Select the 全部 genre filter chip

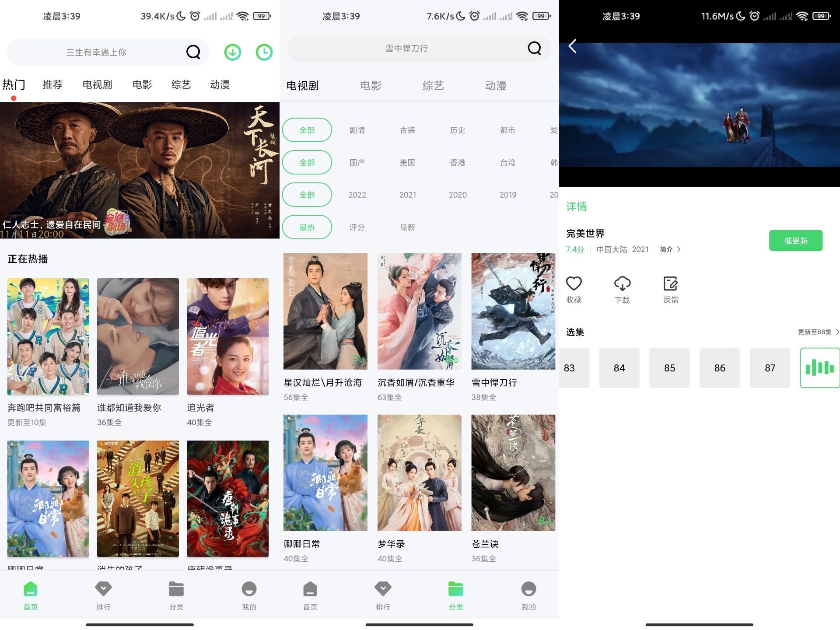(307, 130)
